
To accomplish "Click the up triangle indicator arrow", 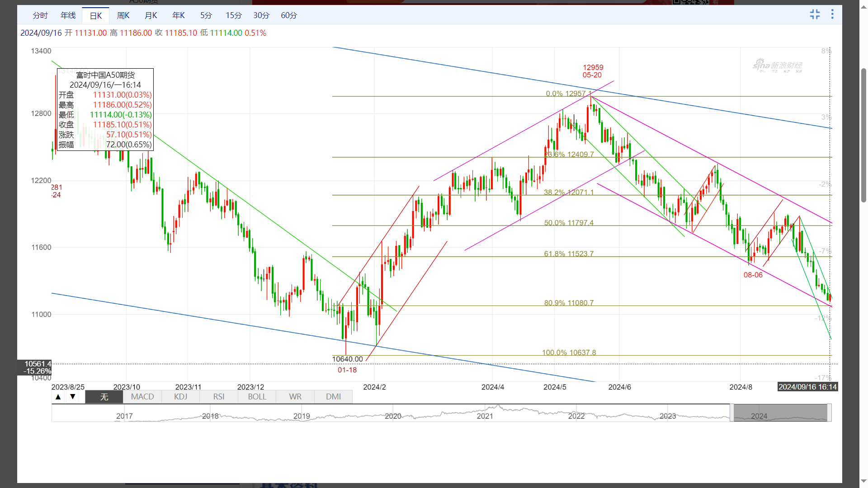I will [x=58, y=397].
